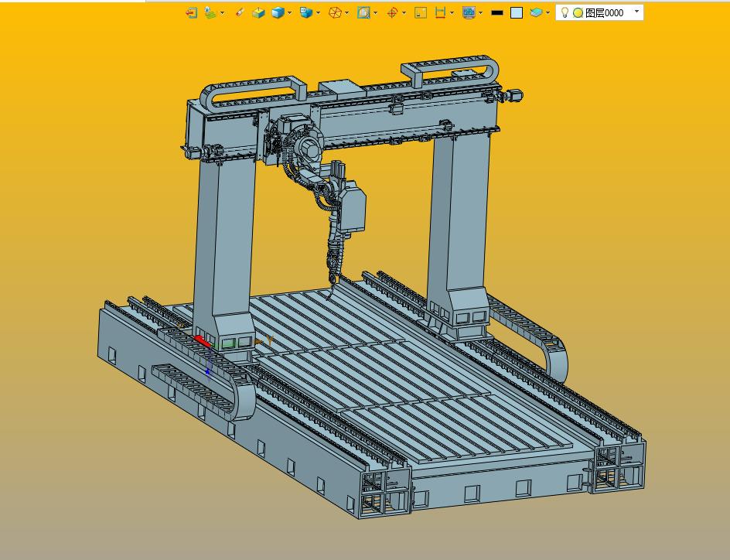The width and height of the screenshot is (730, 560).
Task: Click the zoom magnifier window icon
Action: pos(363,12)
